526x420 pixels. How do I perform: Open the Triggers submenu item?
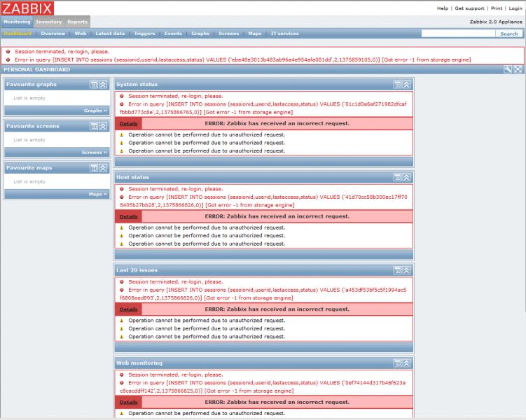[x=144, y=34]
